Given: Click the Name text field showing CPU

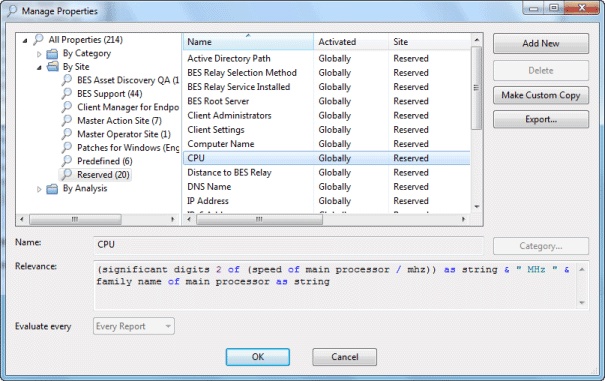Looking at the screenshot, I should (288, 245).
